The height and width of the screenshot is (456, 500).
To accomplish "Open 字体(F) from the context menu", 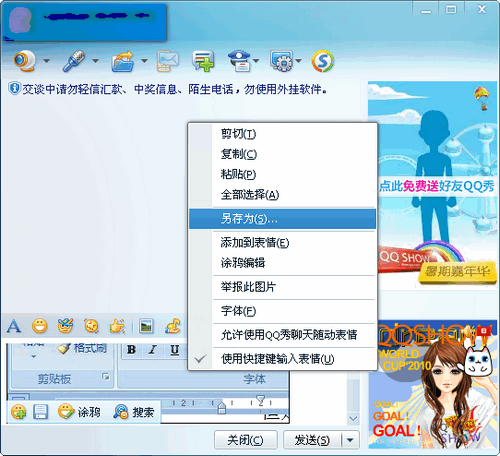I will click(283, 311).
